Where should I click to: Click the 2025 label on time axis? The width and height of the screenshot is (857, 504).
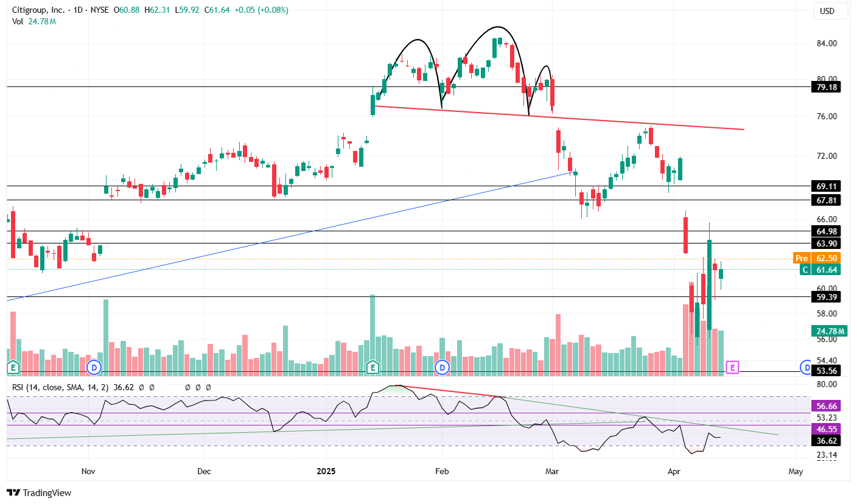326,471
